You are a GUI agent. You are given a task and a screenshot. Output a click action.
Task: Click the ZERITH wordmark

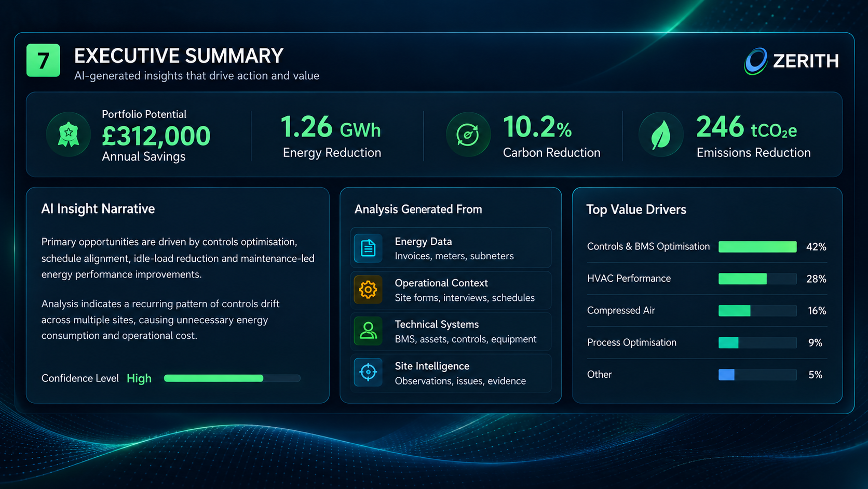806,61
